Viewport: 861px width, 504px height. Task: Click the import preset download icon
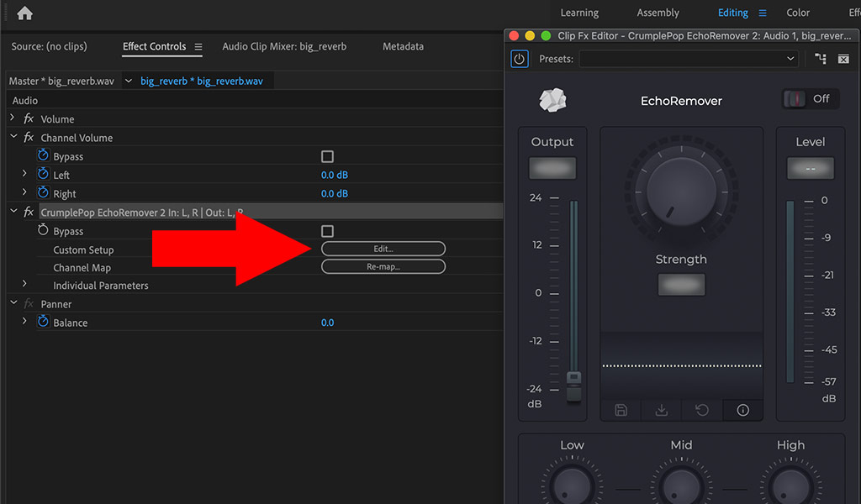(662, 410)
